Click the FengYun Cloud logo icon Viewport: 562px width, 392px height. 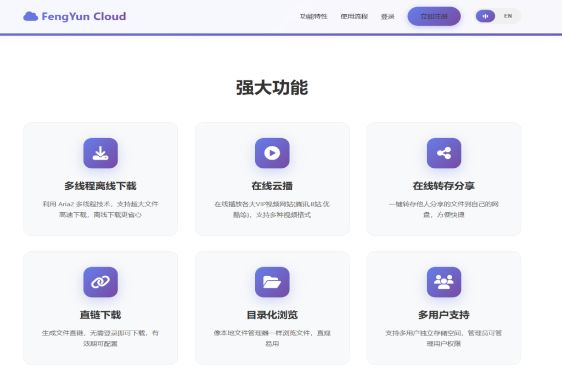click(30, 16)
